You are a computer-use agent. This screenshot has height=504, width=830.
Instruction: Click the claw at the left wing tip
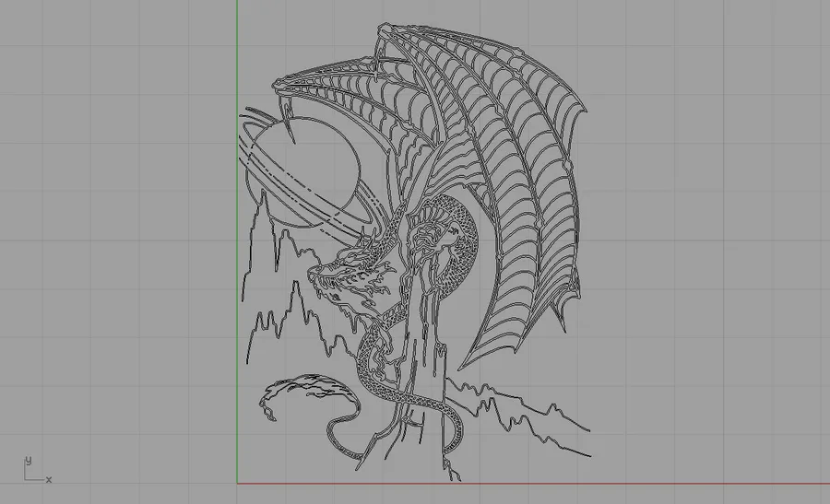(x=289, y=123)
